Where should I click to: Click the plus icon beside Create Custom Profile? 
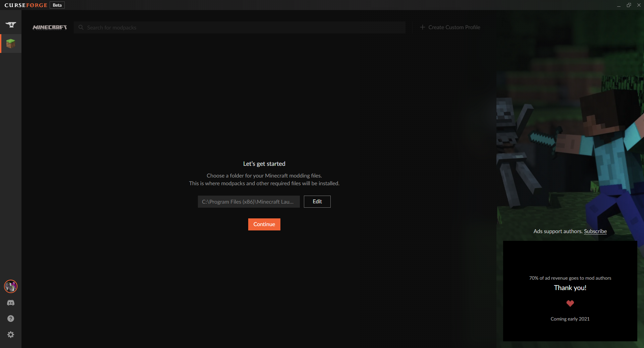(x=423, y=27)
